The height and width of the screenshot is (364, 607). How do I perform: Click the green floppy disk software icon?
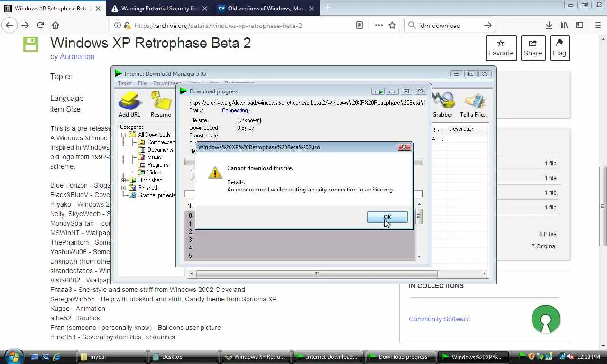click(x=31, y=44)
